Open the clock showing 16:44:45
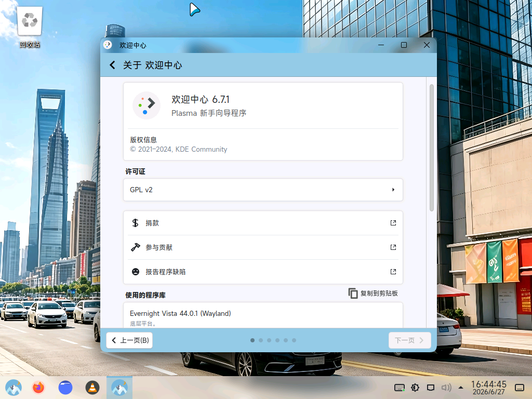Image resolution: width=532 pixels, height=399 pixels. pyautogui.click(x=488, y=388)
